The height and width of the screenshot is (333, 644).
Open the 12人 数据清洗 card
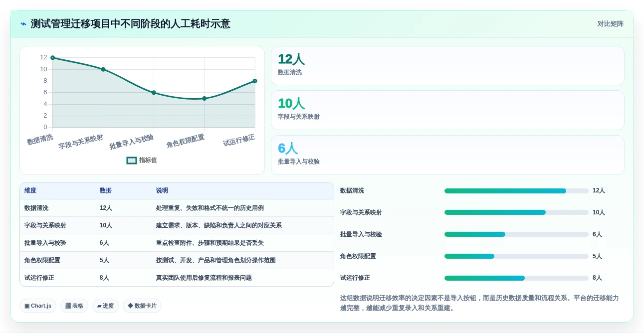pyautogui.click(x=447, y=66)
